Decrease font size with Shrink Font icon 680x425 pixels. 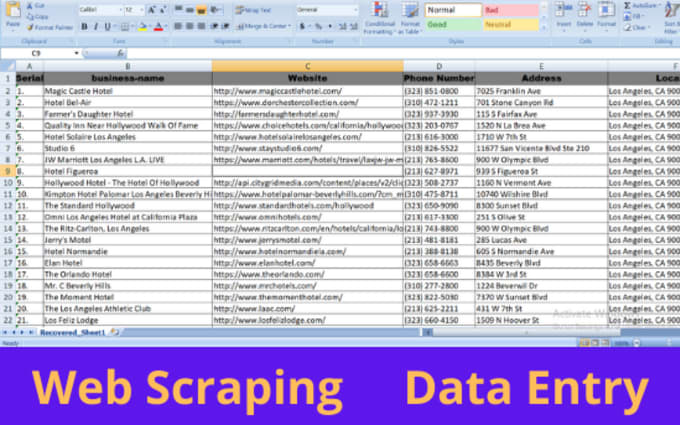click(x=163, y=10)
